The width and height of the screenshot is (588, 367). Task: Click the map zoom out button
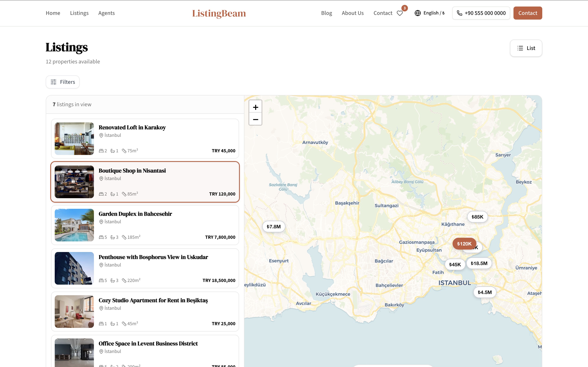pos(255,119)
